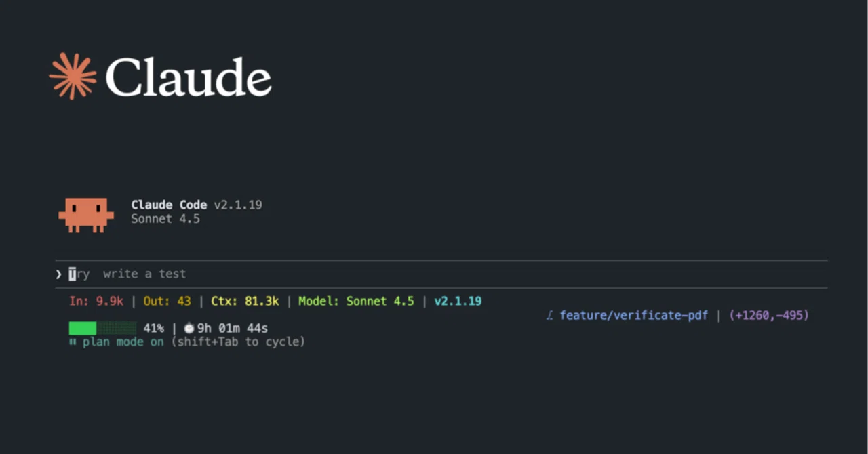Click the text cursor block in prompt

coord(73,274)
